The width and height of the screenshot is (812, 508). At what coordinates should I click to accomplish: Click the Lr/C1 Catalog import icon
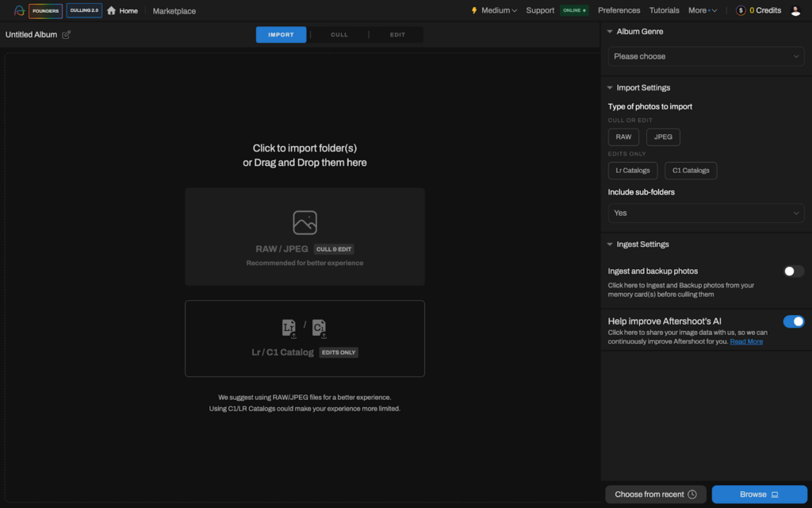tap(304, 327)
